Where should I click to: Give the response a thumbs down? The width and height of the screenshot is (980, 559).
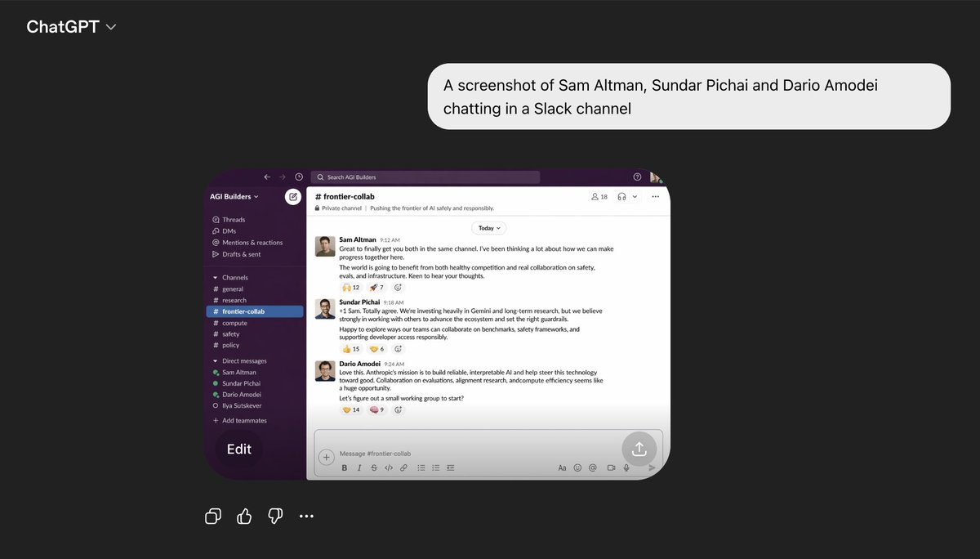[x=275, y=516]
